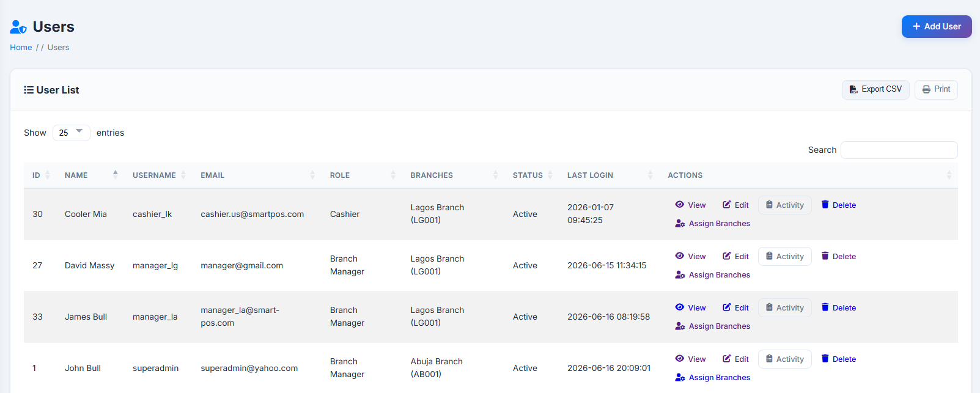
Task: Assign branches to Cooler Mia
Action: coord(713,224)
